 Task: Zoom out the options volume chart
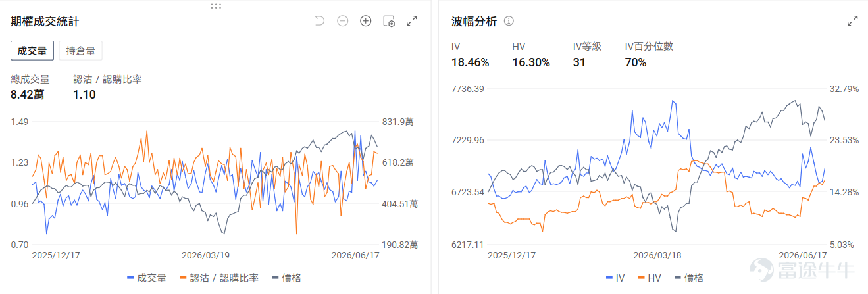tap(343, 21)
